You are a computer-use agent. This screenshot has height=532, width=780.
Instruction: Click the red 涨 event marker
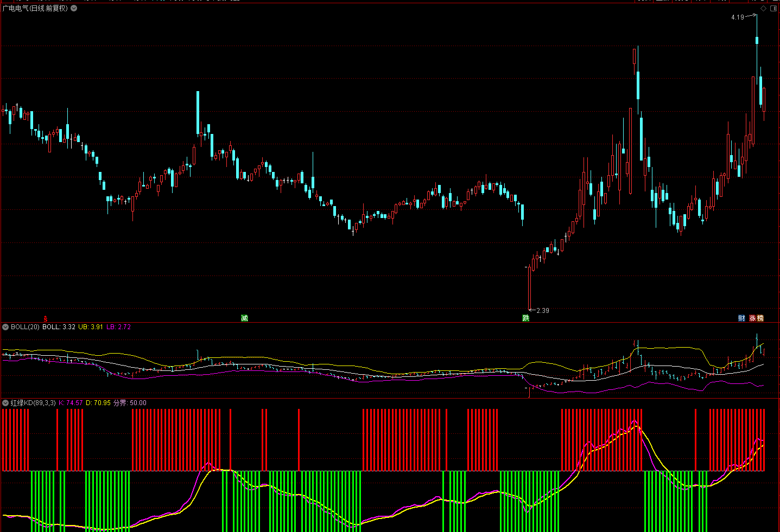tap(753, 318)
